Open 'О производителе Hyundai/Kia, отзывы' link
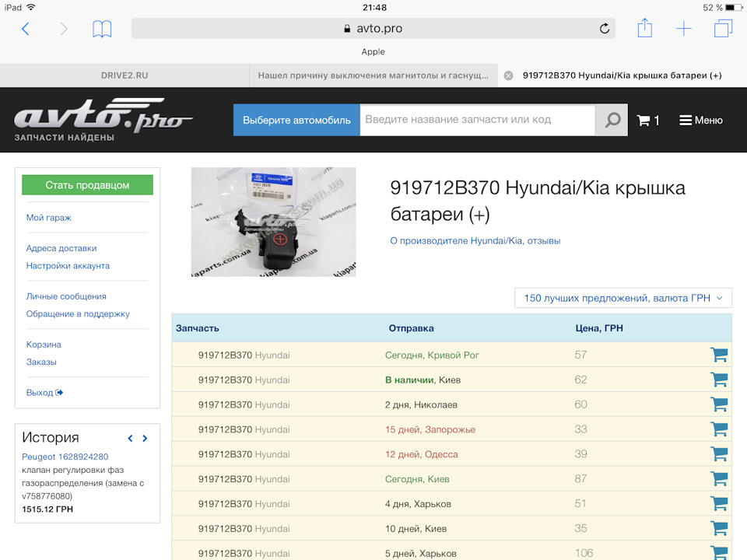The image size is (747, 560). coord(475,241)
